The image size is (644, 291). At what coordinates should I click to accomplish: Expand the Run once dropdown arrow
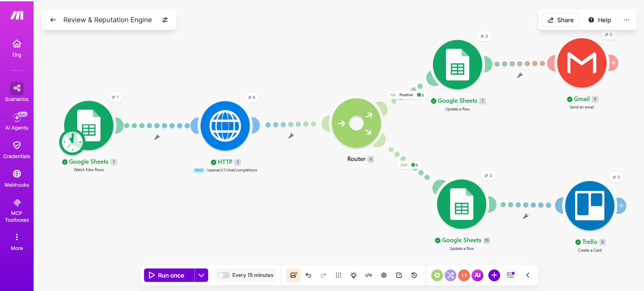tap(201, 275)
